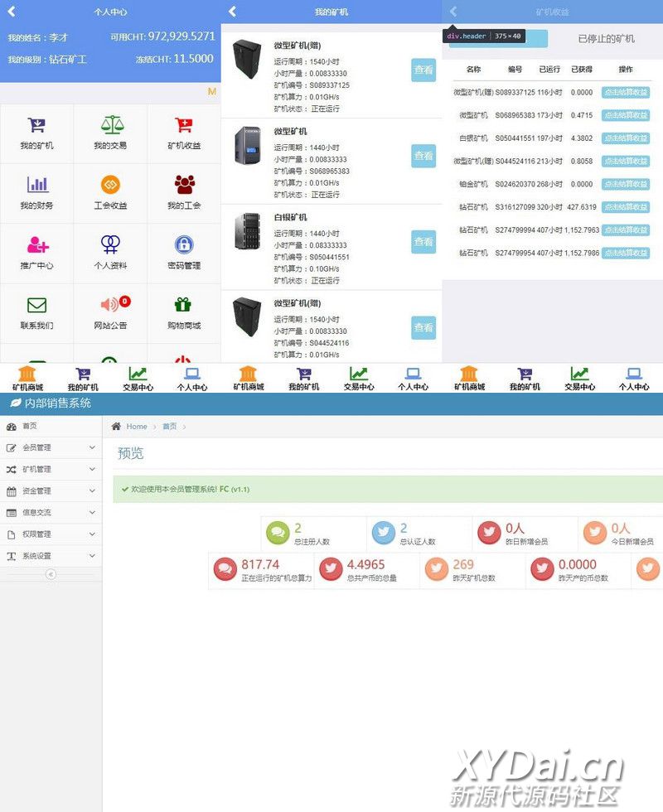The image size is (663, 812).
Task: Go back from the 个人中心 screen header
Action: pos(12,12)
